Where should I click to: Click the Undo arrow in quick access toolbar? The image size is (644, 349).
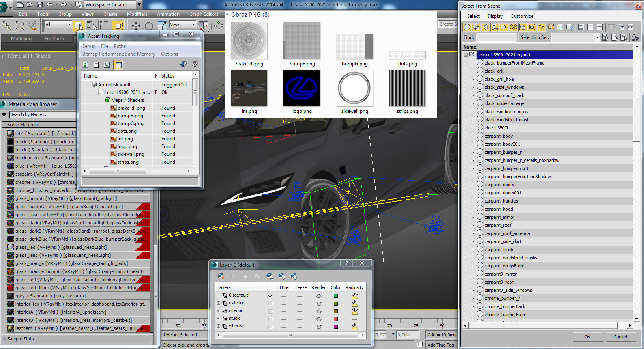[49, 4]
